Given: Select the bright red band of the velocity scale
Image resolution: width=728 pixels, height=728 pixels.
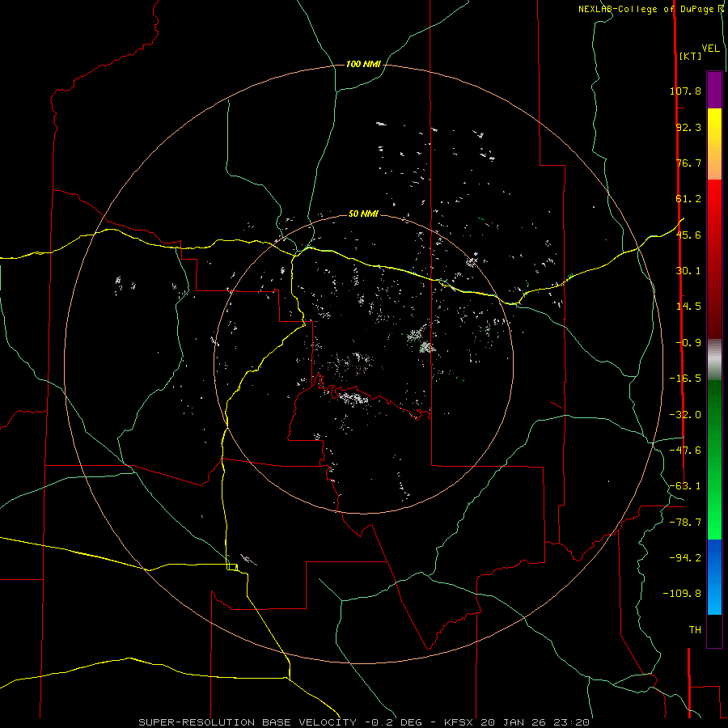Looking at the screenshot, I should tap(714, 206).
